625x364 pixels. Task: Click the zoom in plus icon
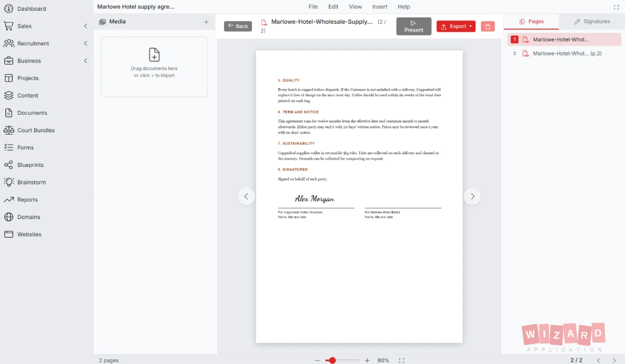(x=367, y=361)
